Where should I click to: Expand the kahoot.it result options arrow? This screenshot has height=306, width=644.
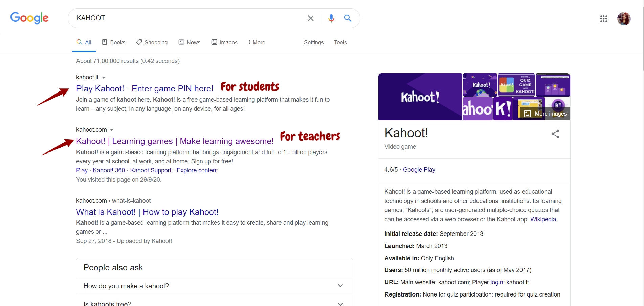[104, 77]
